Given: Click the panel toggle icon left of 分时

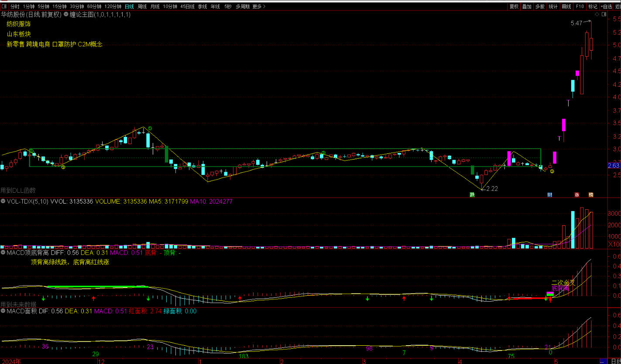Looking at the screenshot, I should pos(4,7).
